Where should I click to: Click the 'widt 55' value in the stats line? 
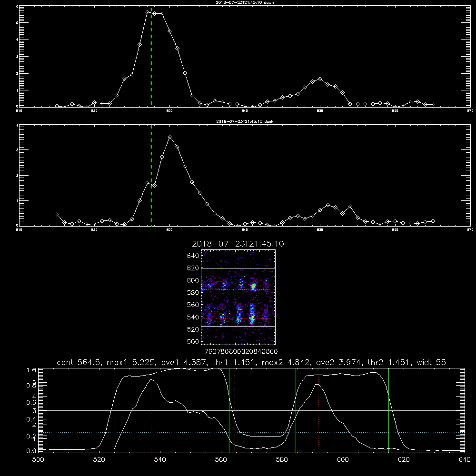click(431, 362)
